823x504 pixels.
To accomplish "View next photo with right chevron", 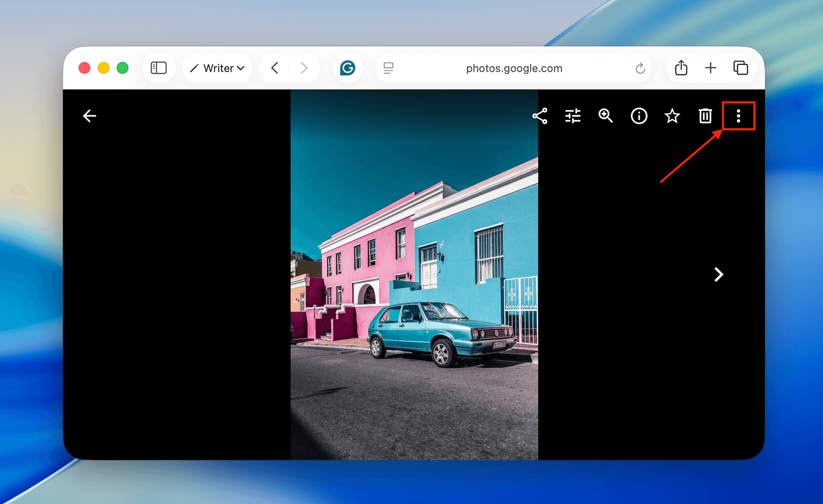I will (x=718, y=274).
